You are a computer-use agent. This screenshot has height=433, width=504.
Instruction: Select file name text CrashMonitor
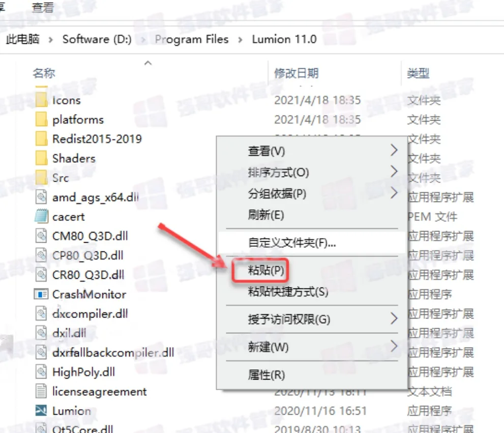(x=89, y=294)
